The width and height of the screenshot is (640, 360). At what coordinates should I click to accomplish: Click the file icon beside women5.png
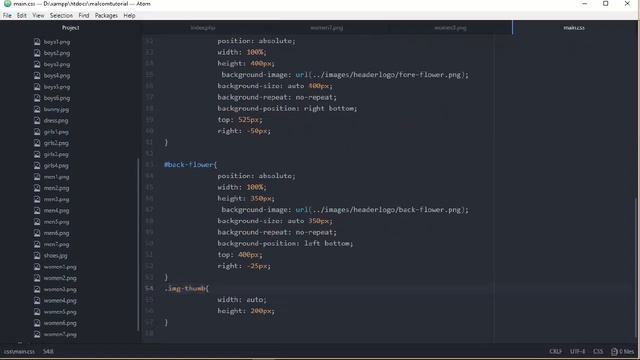37,311
